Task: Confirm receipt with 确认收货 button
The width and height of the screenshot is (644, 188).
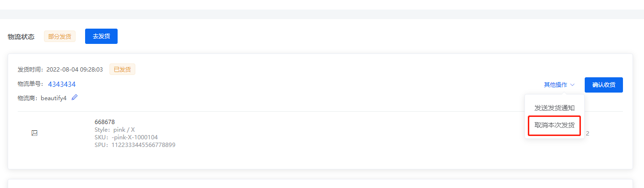Action: coord(604,85)
